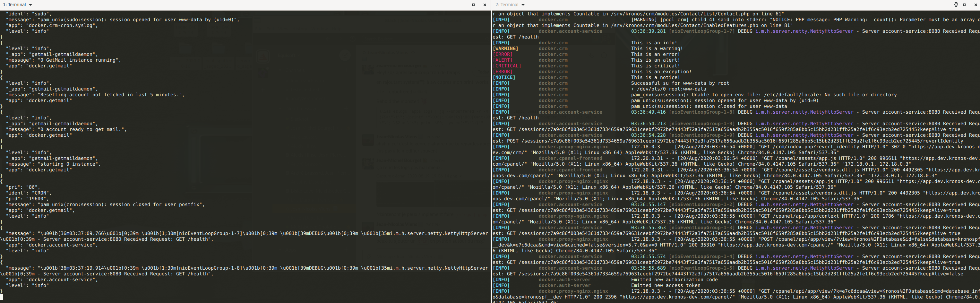Click the [NOTICE] log tag
The width and height of the screenshot is (980, 303).
pos(504,77)
